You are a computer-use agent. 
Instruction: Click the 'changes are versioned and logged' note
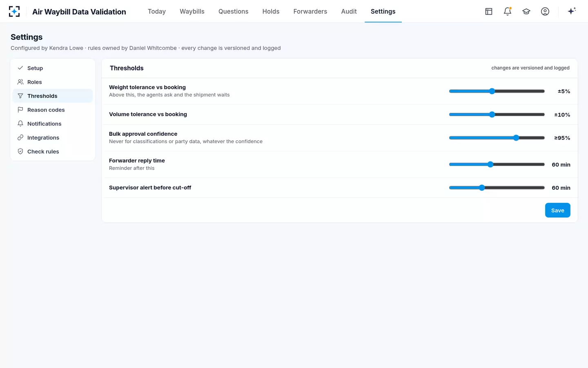click(530, 68)
